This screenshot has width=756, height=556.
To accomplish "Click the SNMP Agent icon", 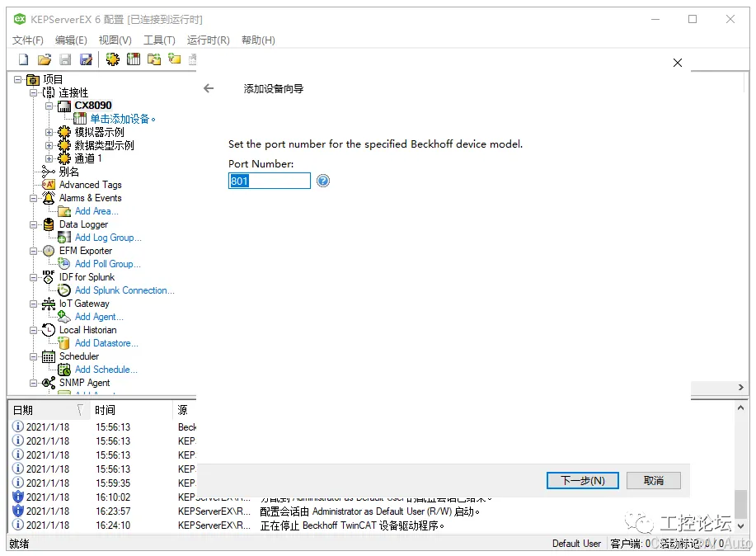I will coord(48,383).
